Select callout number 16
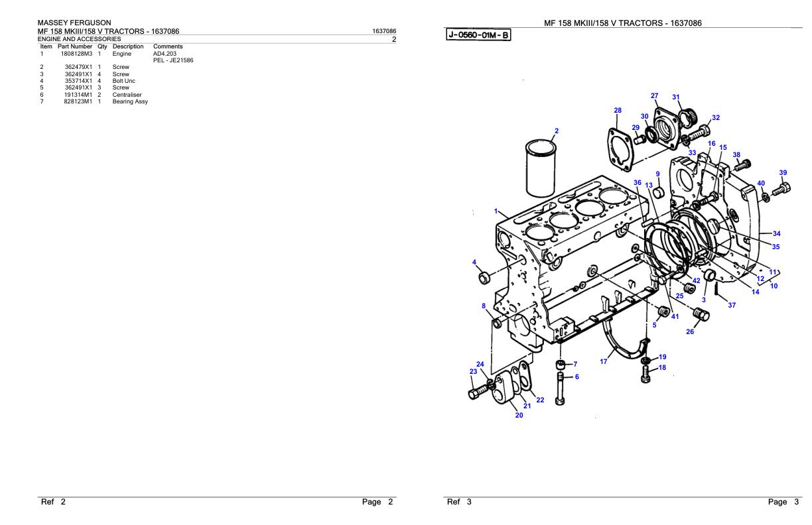 712,144
